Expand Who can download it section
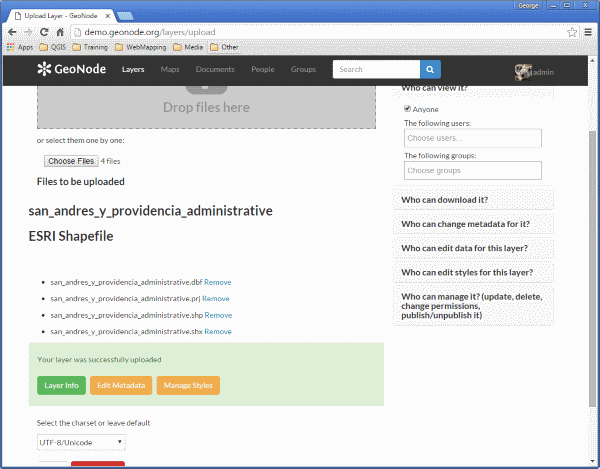600x469 pixels. pyautogui.click(x=473, y=200)
